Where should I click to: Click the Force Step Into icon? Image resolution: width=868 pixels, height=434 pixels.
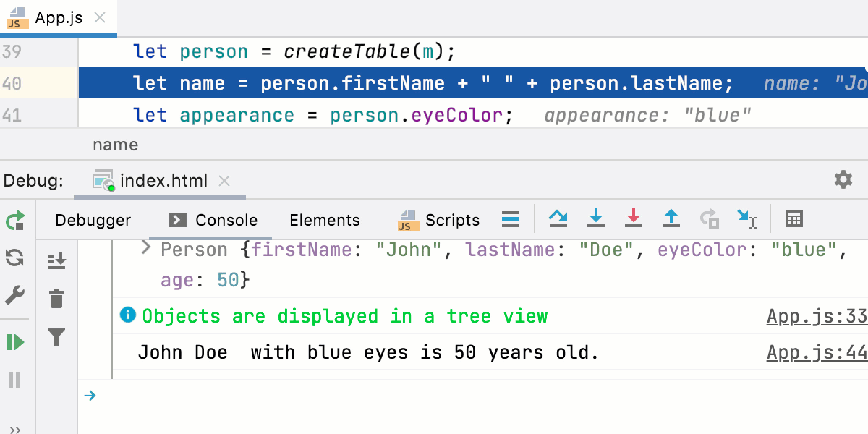634,219
